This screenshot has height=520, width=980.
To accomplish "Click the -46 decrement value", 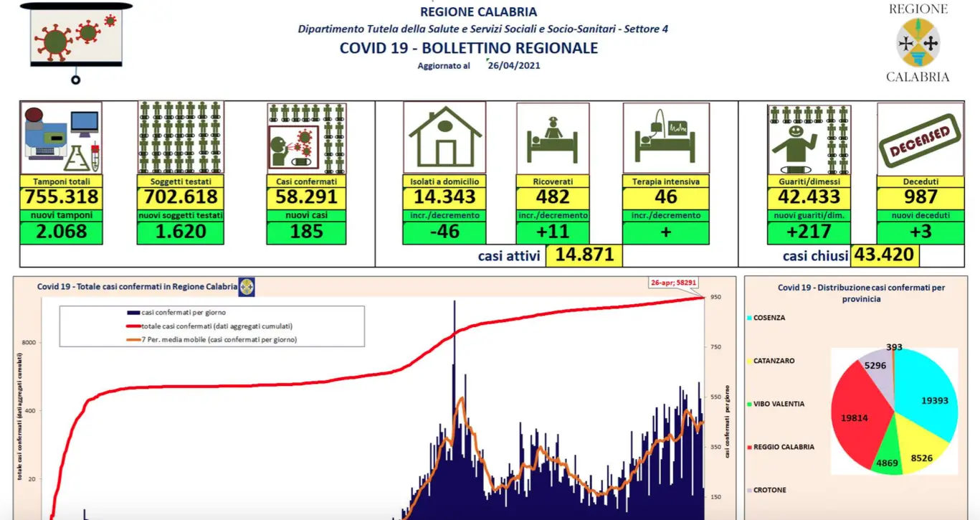I will 444,232.
